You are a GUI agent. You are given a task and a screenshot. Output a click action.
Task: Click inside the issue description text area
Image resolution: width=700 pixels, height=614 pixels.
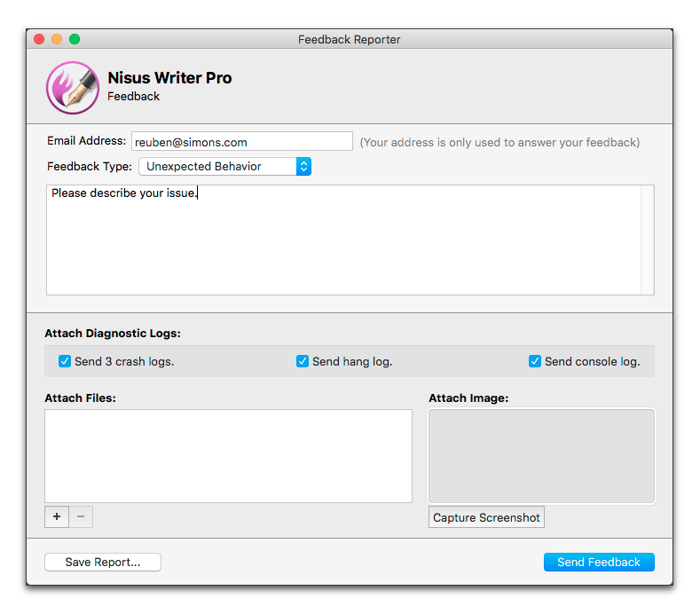click(343, 240)
